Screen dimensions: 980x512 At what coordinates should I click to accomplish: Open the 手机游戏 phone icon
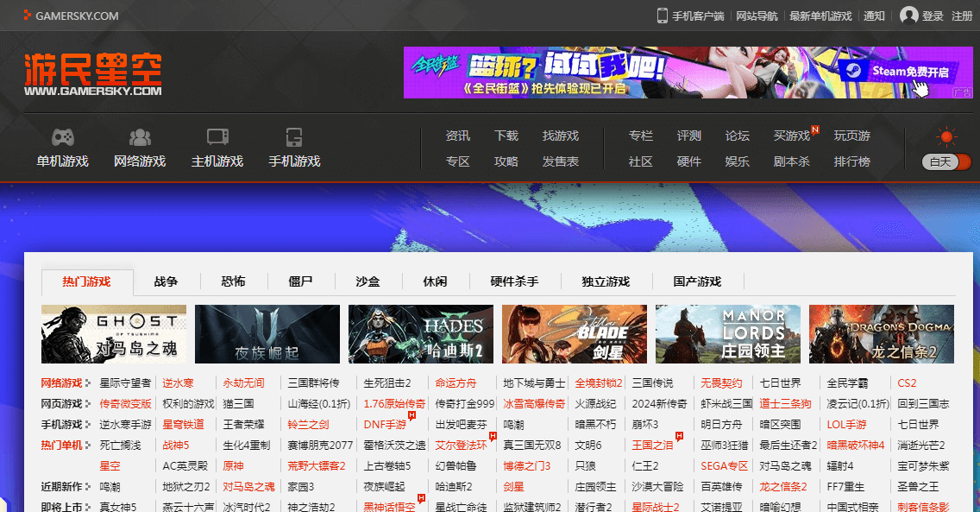click(x=294, y=137)
